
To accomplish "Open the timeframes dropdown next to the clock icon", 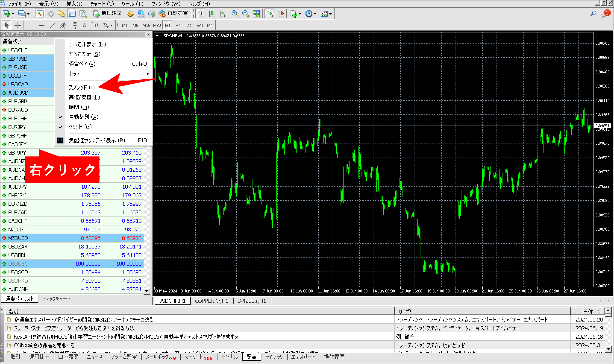I will pyautogui.click(x=316, y=13).
